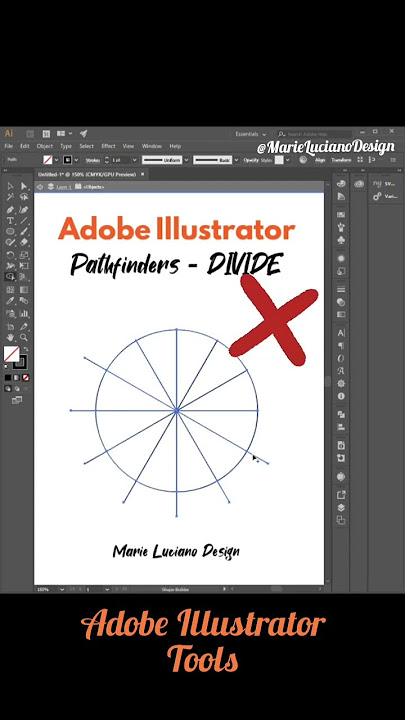Viewport: 405px width, 720px height.
Task: Select the Rotate tool
Action: (x=10, y=254)
